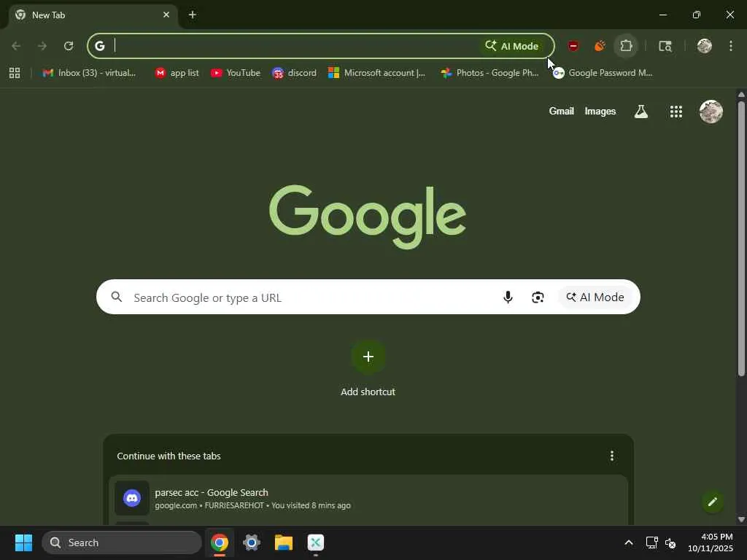This screenshot has height=560, width=747.
Task: Open Chrome from the taskbar
Action: click(220, 542)
